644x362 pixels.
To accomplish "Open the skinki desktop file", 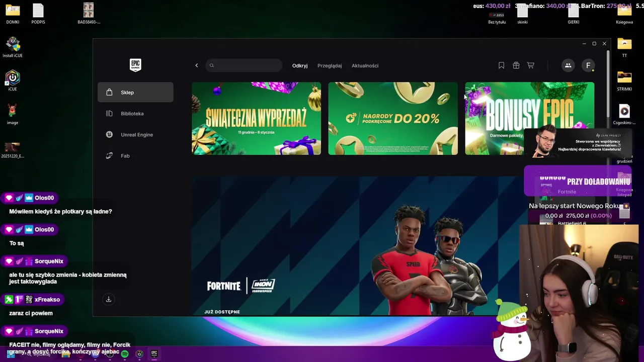I will (523, 15).
